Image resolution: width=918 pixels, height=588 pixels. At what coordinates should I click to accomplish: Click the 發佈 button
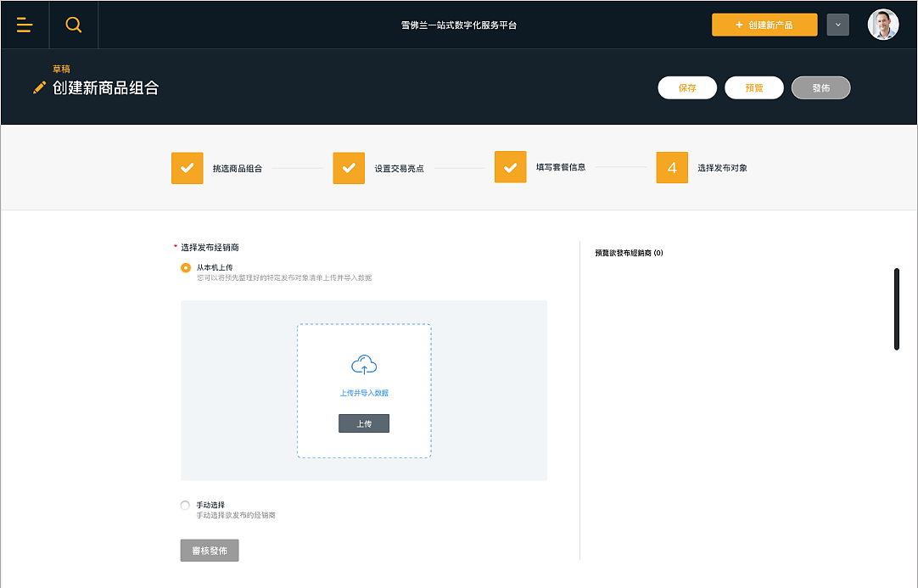coord(820,87)
